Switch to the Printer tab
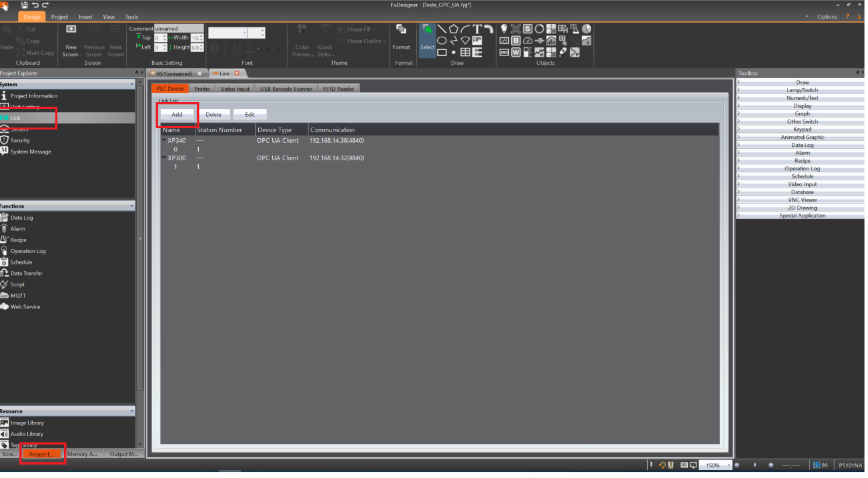This screenshot has height=478, width=868. click(202, 89)
